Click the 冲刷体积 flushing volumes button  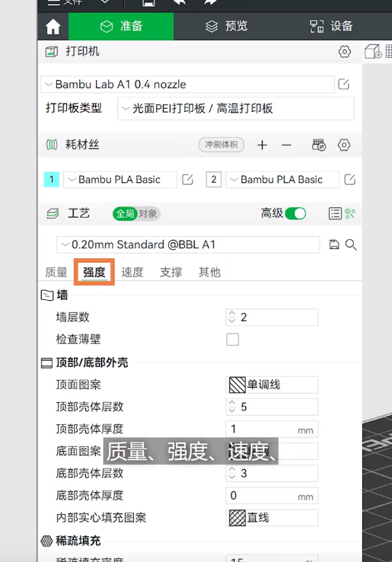click(x=221, y=145)
